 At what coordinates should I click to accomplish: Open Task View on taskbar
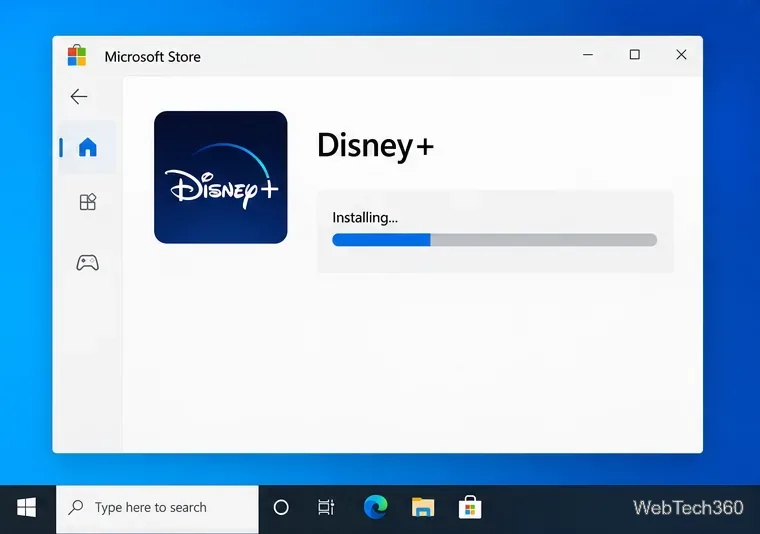326,508
